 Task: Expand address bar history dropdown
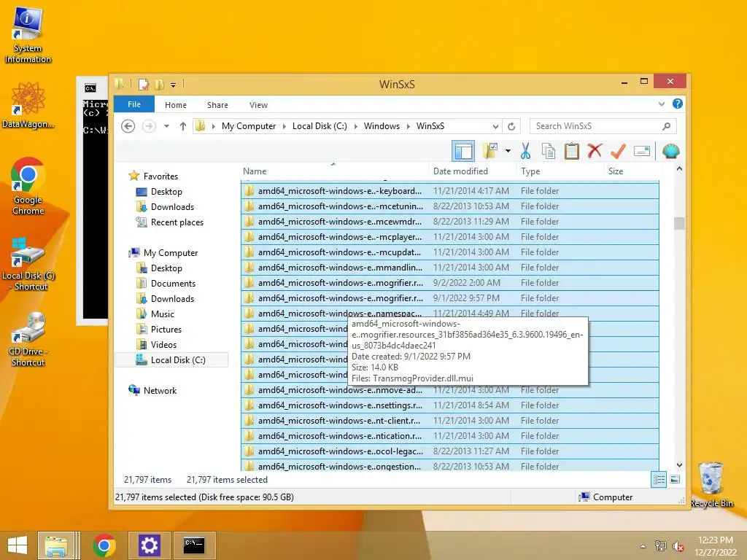click(x=495, y=126)
